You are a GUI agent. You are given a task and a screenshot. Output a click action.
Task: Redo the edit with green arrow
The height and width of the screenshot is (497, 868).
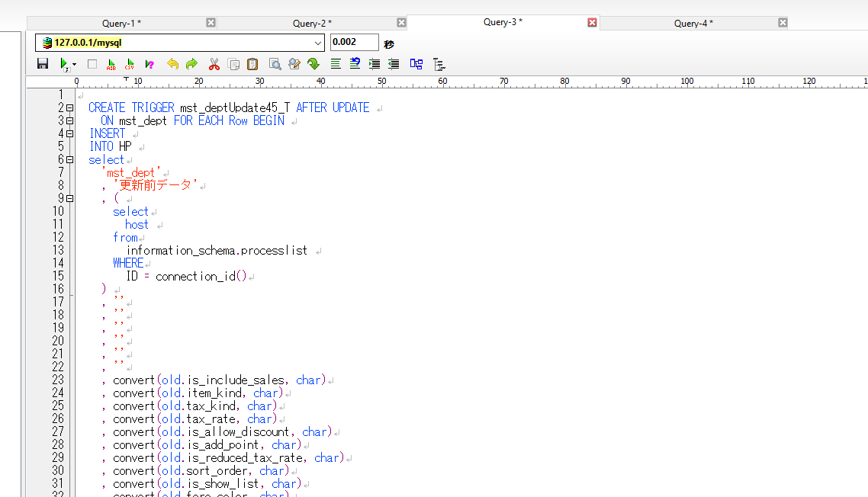191,64
